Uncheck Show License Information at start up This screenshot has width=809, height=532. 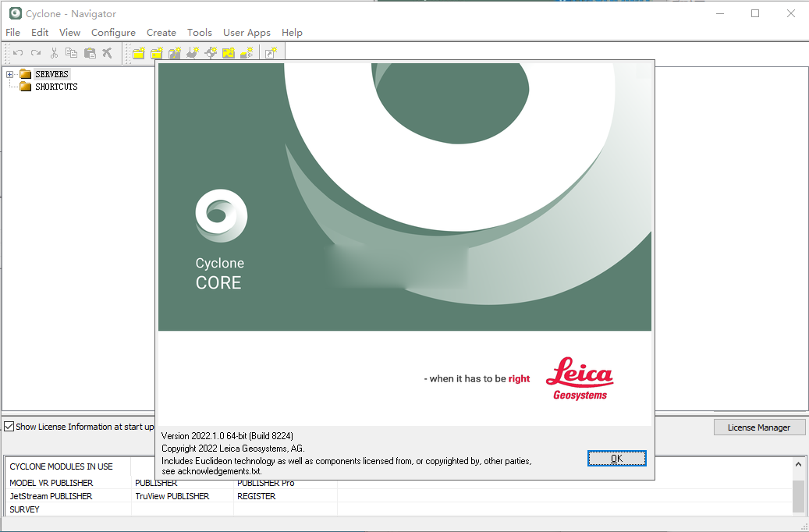[x=9, y=427]
